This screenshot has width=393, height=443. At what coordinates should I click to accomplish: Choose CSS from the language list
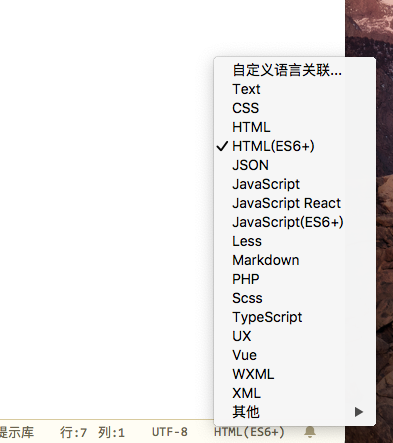click(x=295, y=108)
